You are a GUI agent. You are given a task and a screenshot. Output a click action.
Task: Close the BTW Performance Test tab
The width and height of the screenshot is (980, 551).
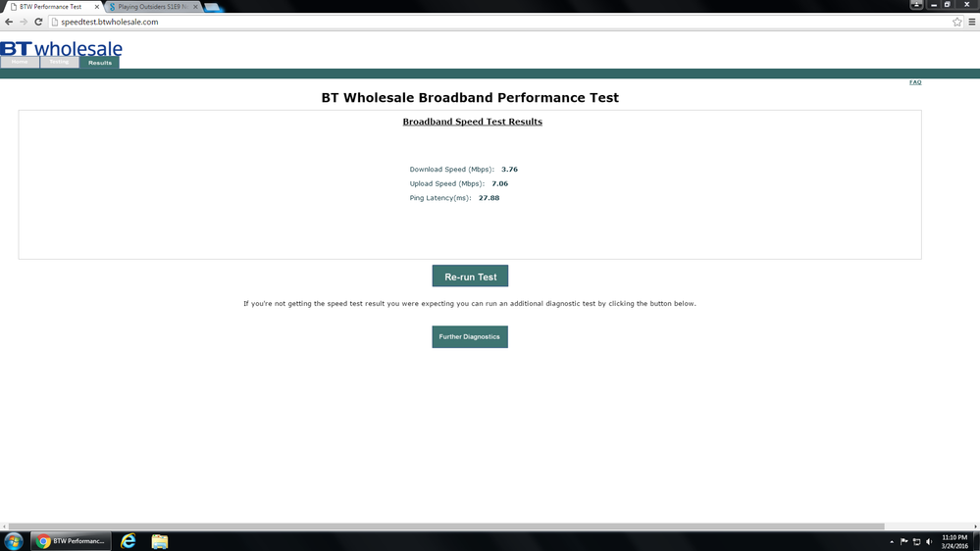tap(97, 7)
